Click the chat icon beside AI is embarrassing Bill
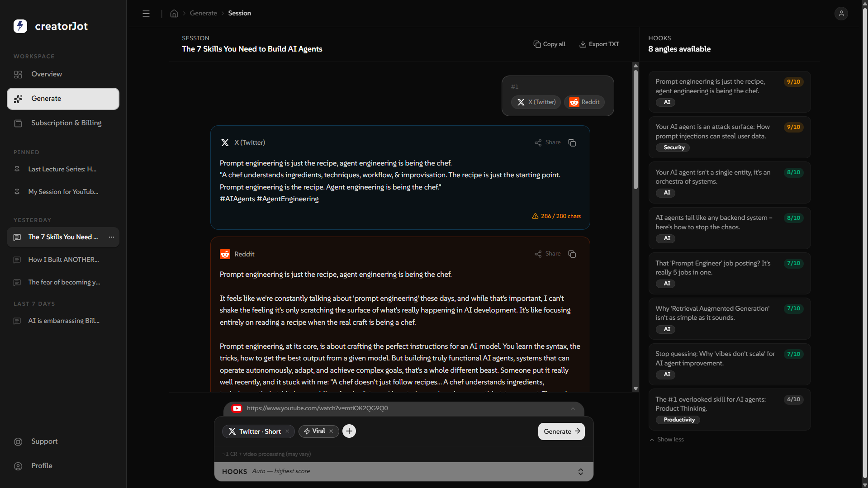Screen dimensions: 868x488 point(17,321)
